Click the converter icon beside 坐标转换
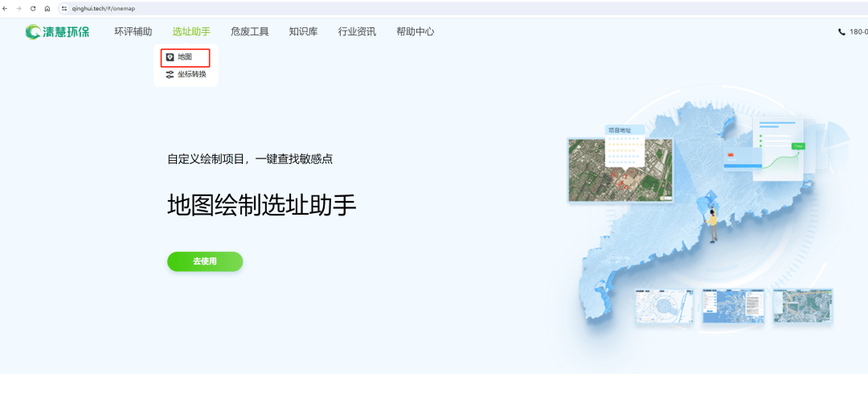 pyautogui.click(x=170, y=74)
